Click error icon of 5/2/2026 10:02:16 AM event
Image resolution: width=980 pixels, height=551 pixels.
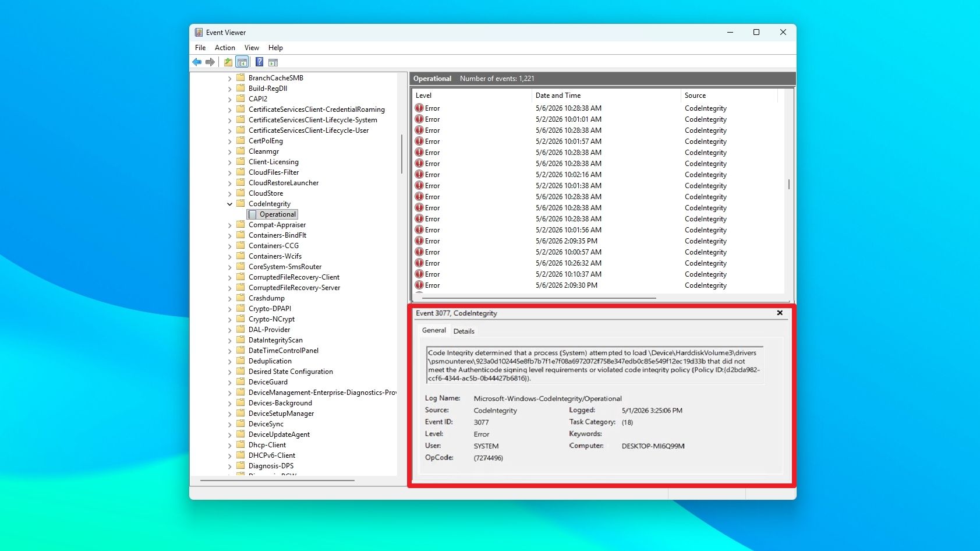coord(419,174)
